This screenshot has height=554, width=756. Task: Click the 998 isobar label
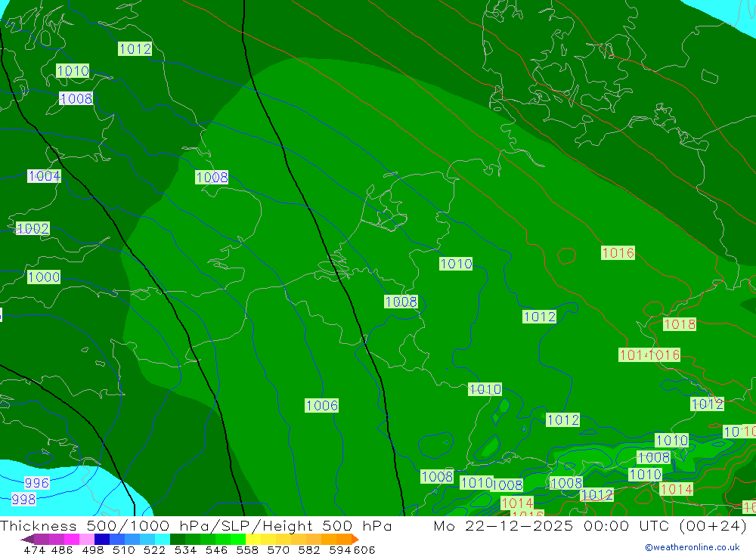click(x=23, y=499)
